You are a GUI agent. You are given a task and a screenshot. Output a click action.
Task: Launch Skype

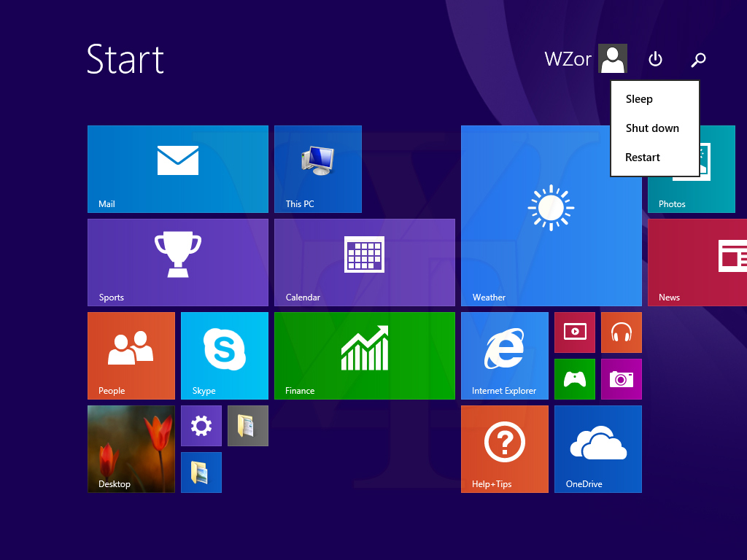(x=224, y=355)
